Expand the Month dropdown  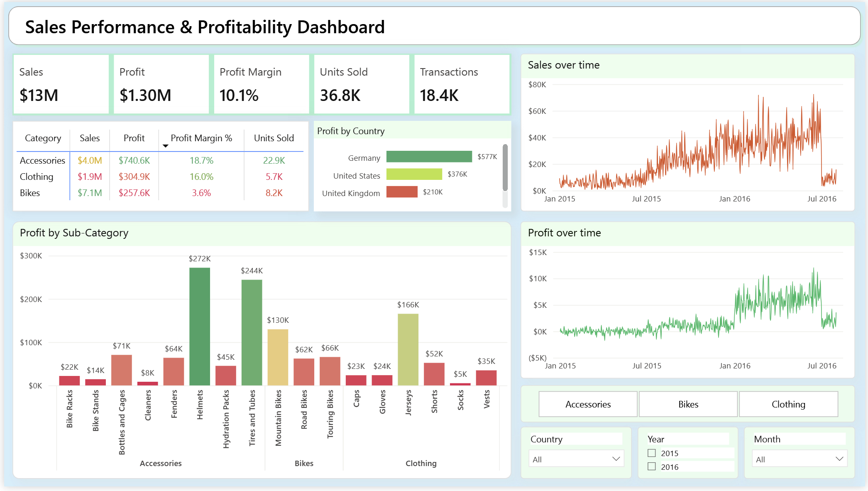[799, 459]
